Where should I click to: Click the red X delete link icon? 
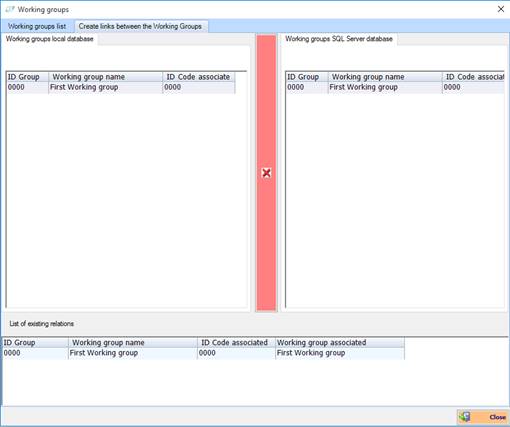(x=266, y=173)
